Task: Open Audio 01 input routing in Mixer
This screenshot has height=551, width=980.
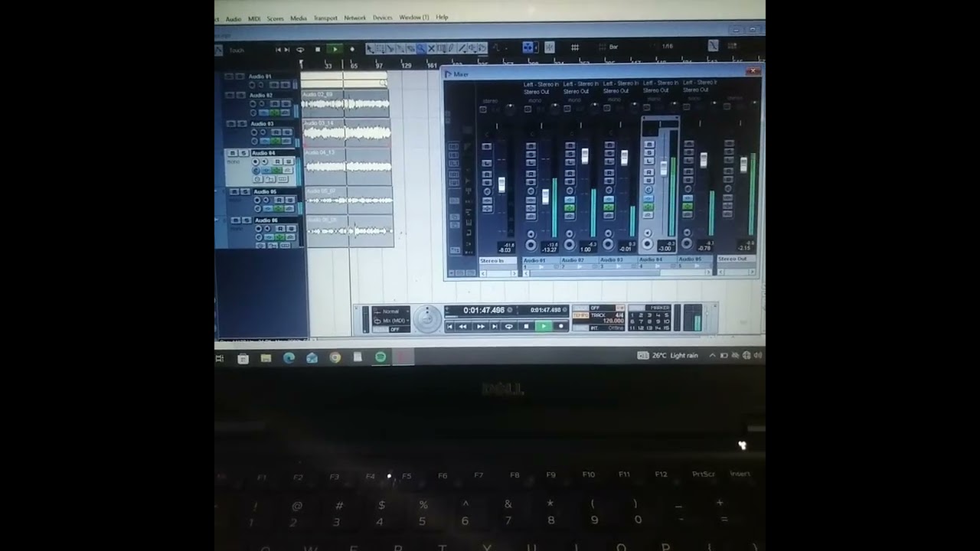Action: point(541,83)
